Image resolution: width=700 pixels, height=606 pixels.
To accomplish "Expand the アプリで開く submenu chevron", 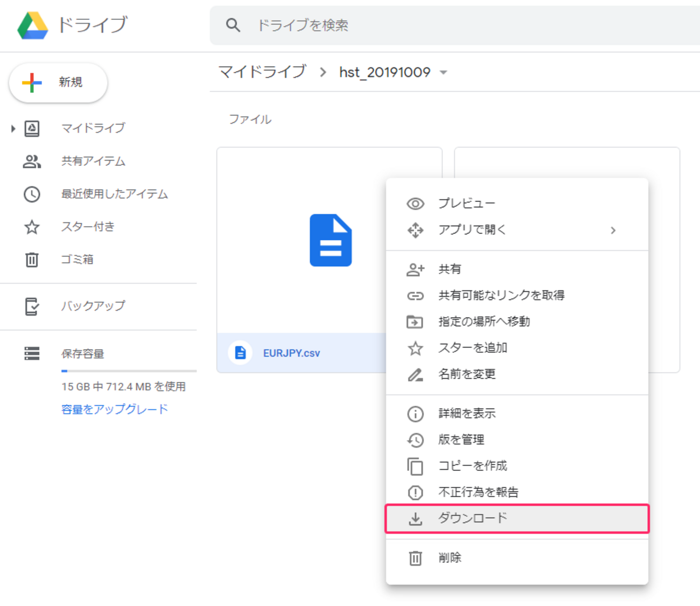I will coord(613,230).
